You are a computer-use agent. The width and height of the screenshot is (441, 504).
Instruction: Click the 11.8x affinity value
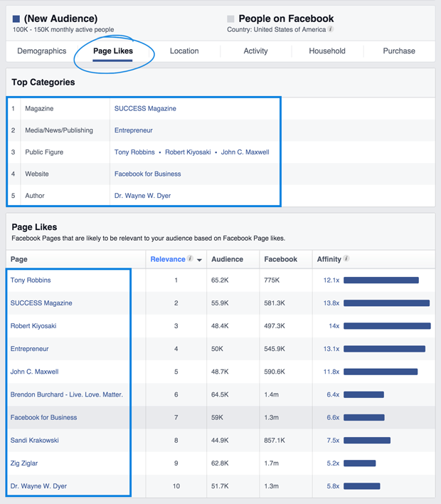click(331, 372)
